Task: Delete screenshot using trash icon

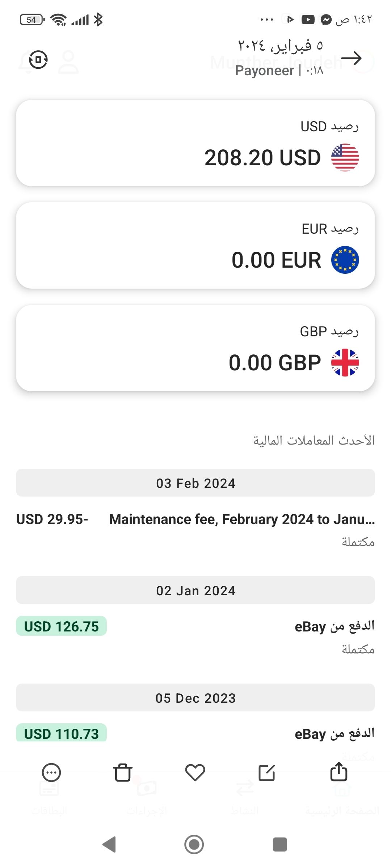Action: click(123, 773)
